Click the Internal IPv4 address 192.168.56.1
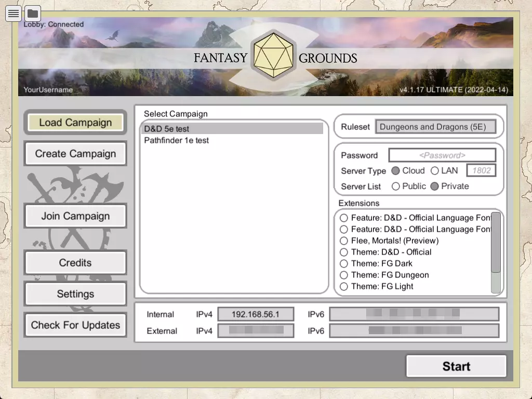The width and height of the screenshot is (532, 399). point(256,314)
